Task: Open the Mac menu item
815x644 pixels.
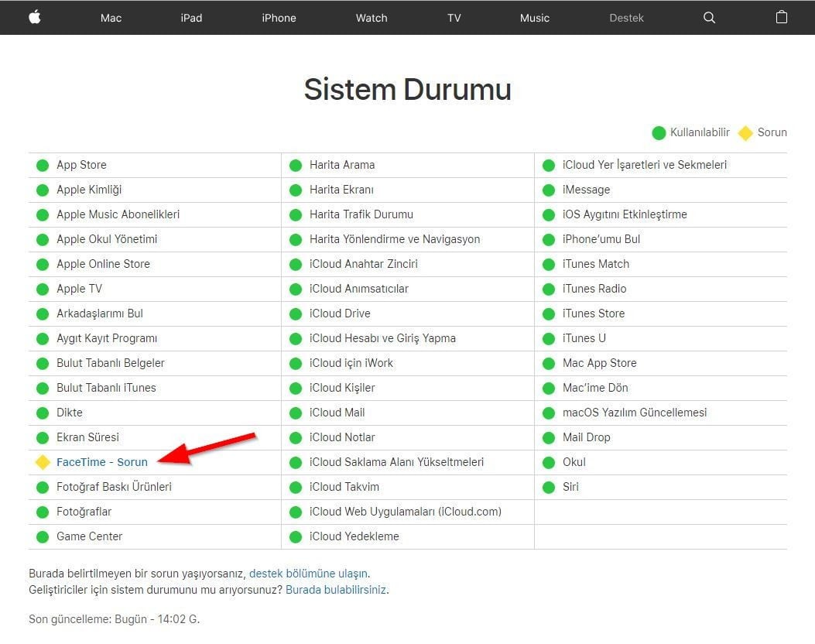Action: coord(111,18)
